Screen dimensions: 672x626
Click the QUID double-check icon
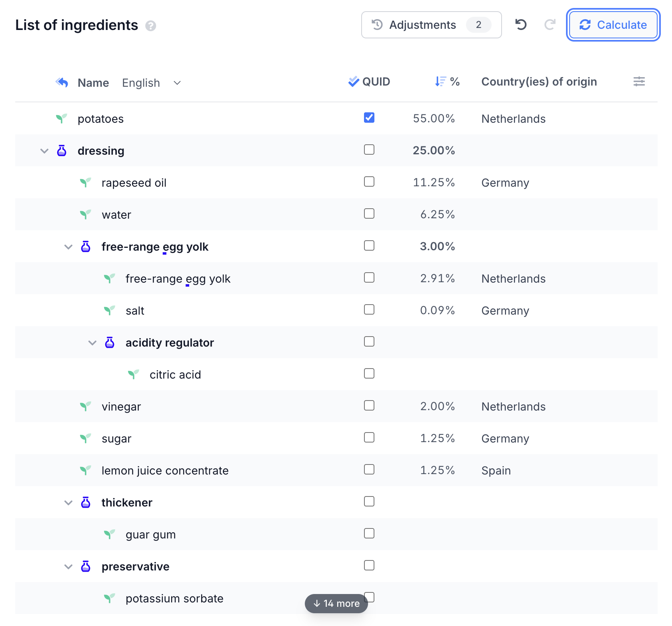[x=354, y=82]
